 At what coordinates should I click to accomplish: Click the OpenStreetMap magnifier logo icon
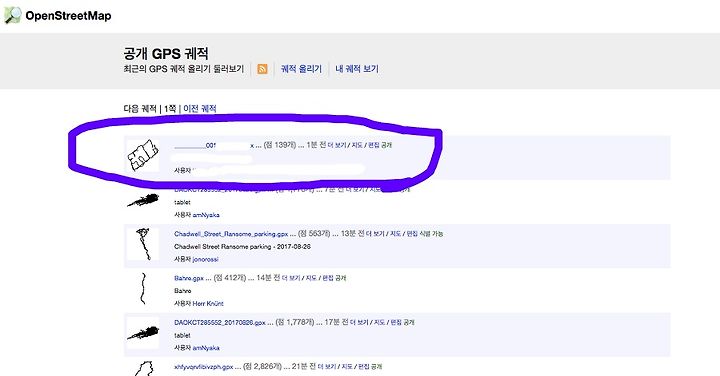click(x=13, y=15)
